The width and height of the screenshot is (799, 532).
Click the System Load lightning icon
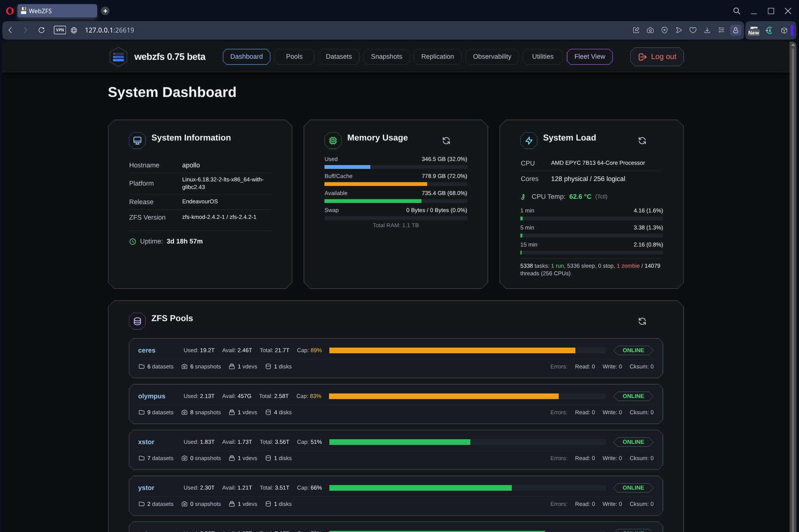tap(529, 140)
